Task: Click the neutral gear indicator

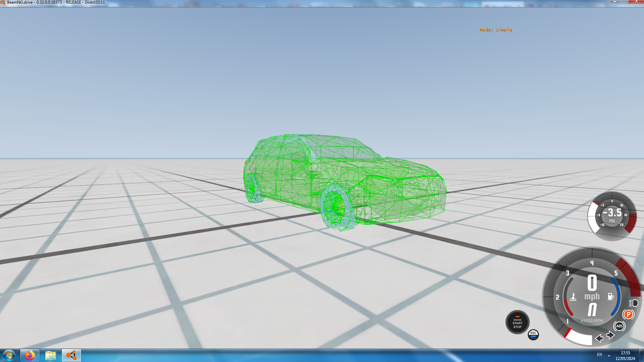Action: click(x=592, y=309)
